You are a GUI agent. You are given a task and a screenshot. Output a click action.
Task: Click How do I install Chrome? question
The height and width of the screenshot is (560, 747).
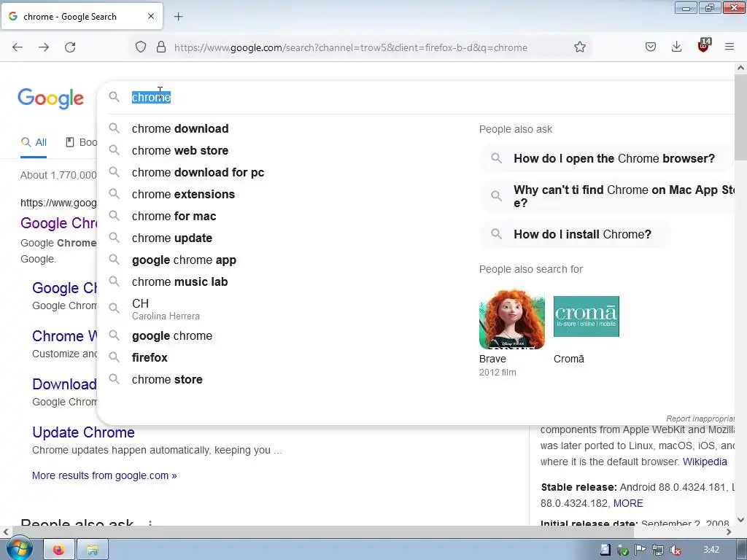pyautogui.click(x=576, y=234)
